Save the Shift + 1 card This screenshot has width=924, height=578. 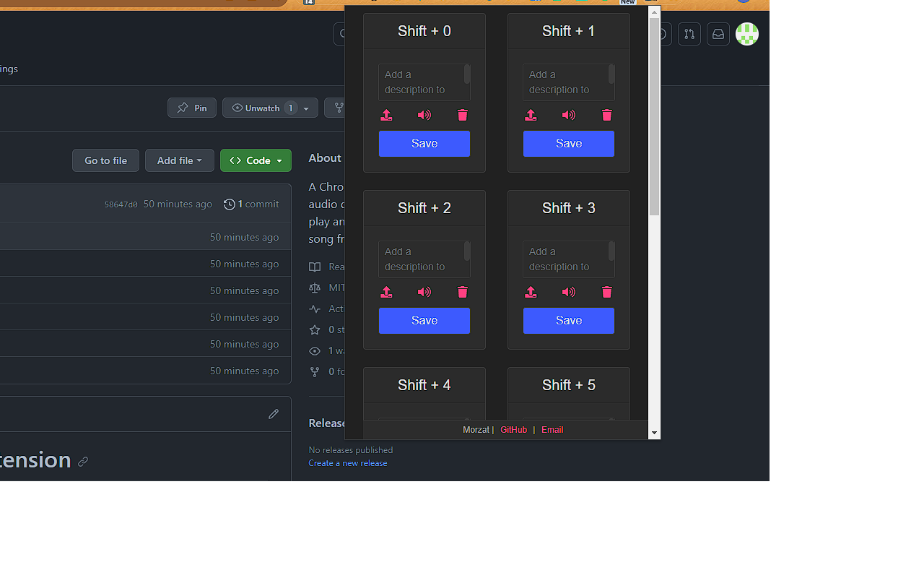[x=569, y=144]
